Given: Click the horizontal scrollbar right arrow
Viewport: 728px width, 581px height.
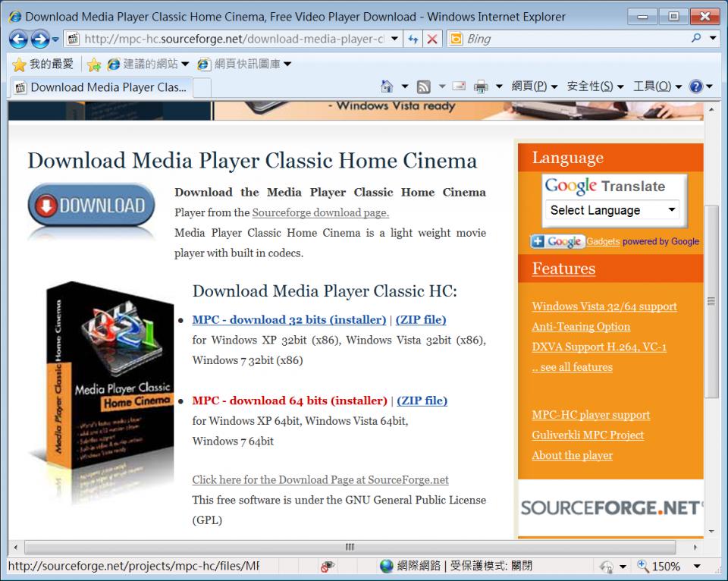Looking at the screenshot, I should [x=695, y=547].
